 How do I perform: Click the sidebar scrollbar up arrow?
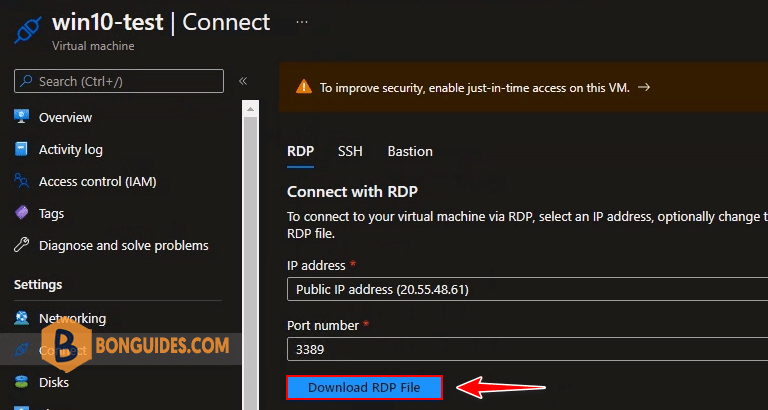[250, 109]
